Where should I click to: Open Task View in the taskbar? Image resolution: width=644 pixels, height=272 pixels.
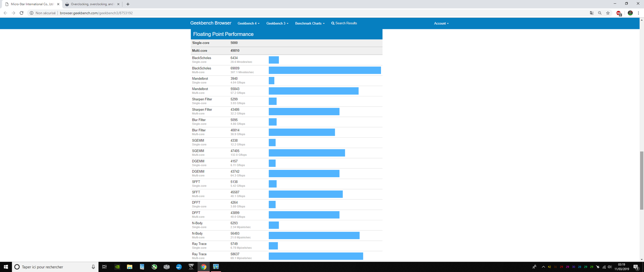pyautogui.click(x=104, y=267)
